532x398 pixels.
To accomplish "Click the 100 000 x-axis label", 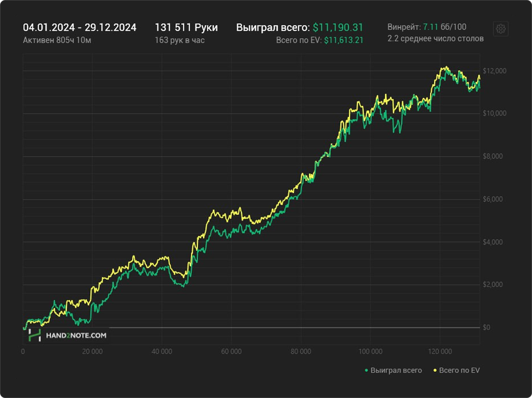I will point(370,351).
